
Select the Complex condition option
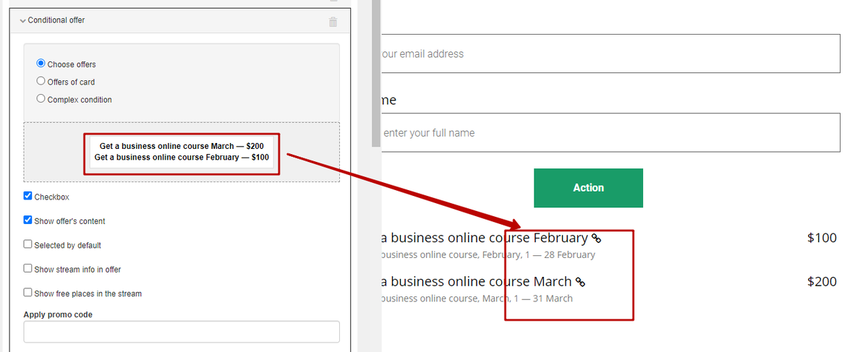(x=41, y=98)
